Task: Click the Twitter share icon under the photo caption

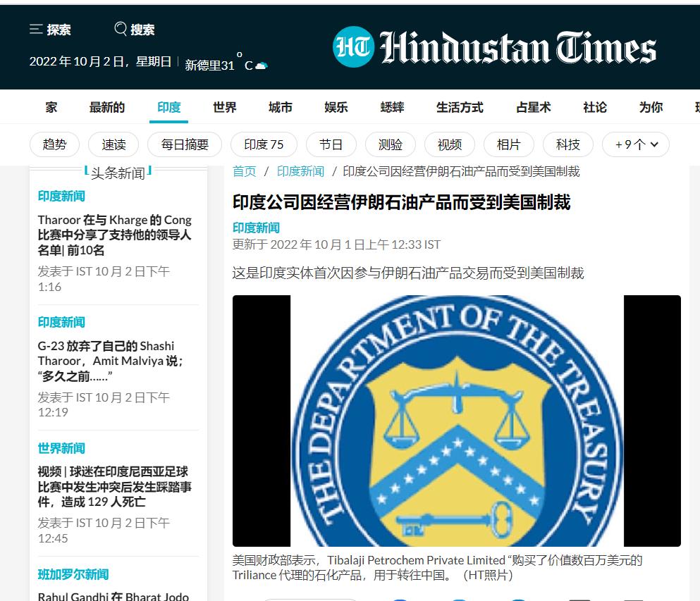Action: (458, 599)
